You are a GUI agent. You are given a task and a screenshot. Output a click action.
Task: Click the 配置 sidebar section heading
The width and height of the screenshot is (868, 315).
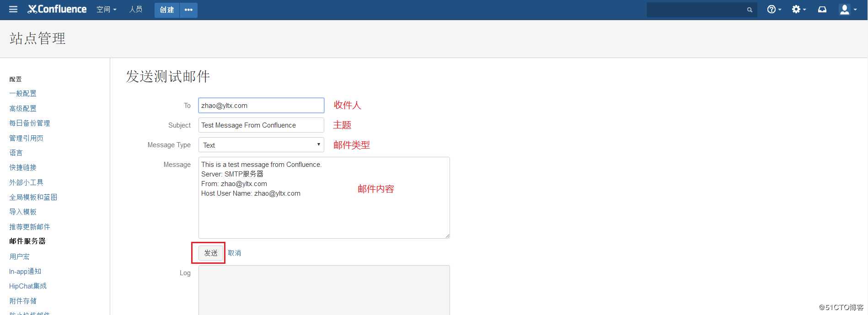16,79
